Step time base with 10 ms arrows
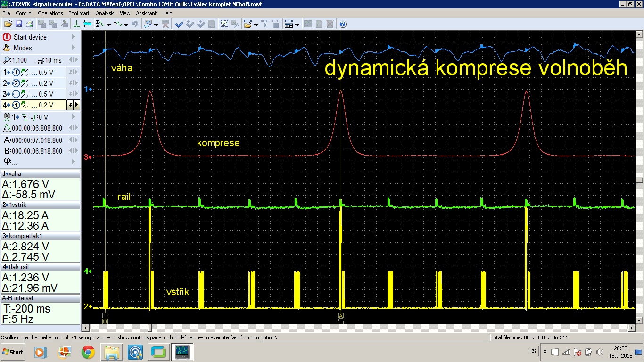Viewport: 644px width, 362px height. (73, 60)
